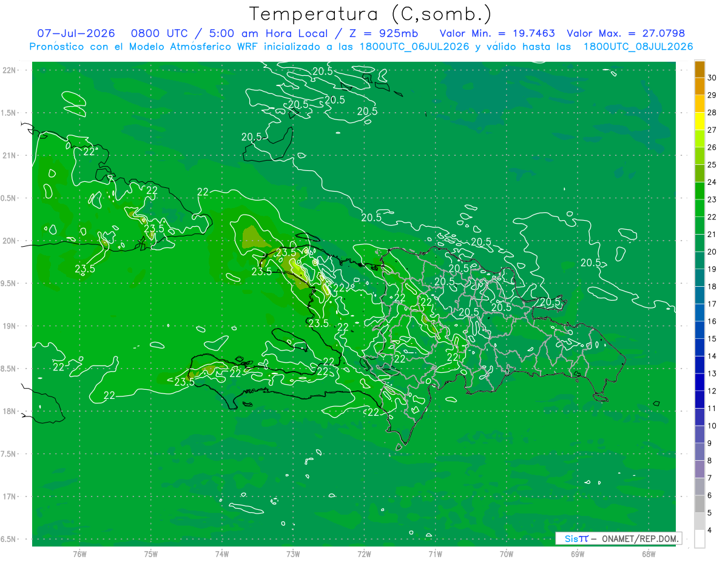
Task: Click the legend value 12
Action: [x=712, y=390]
